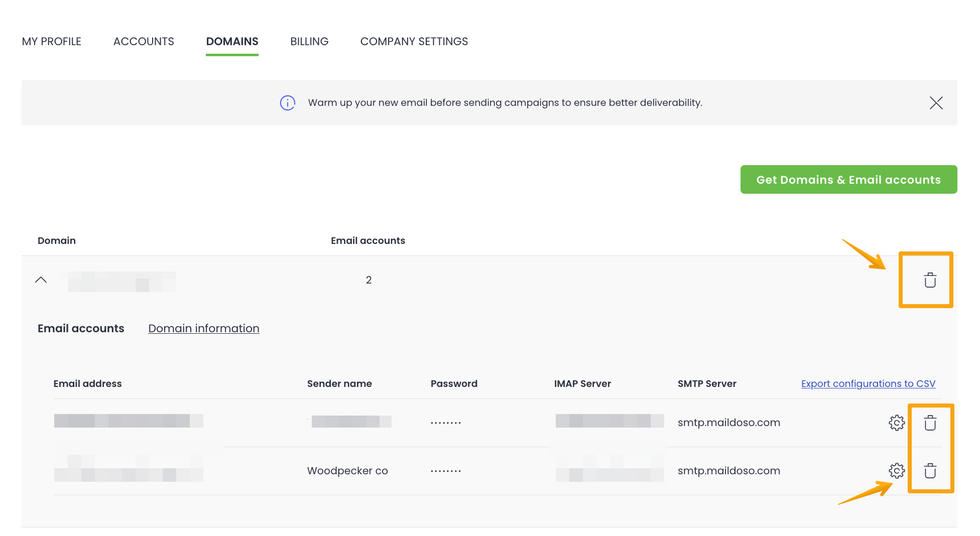Collapse the expanded domain row

(x=41, y=280)
